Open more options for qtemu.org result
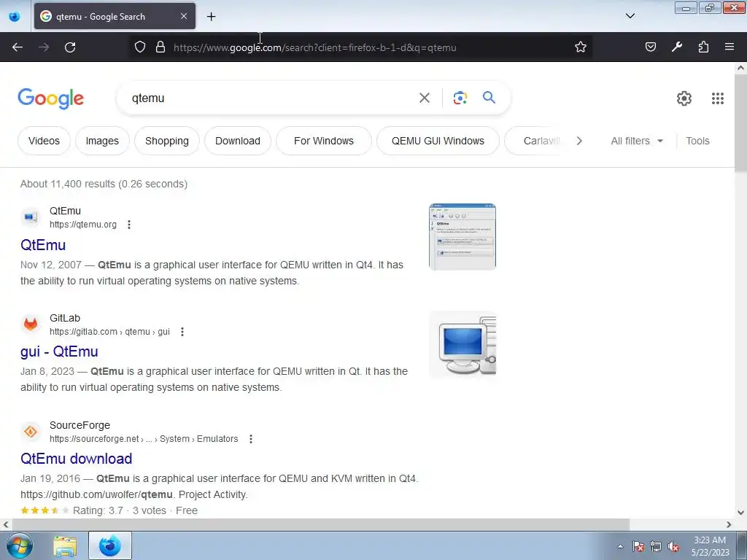The width and height of the screenshot is (747, 560). coord(129,225)
